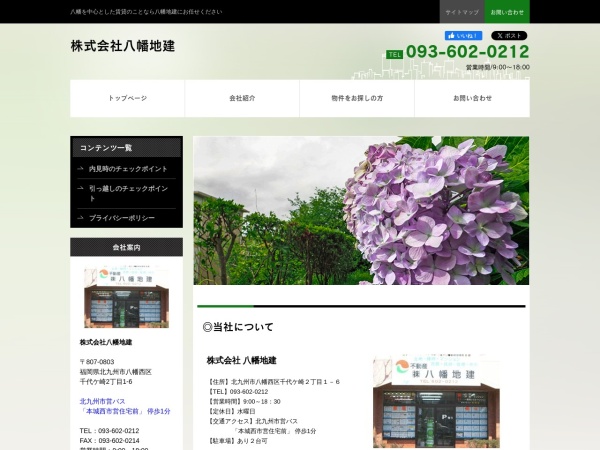The height and width of the screenshot is (450, 600).
Task: Click the bold 株式会社八幡地建 name in sidebar
Action: pyautogui.click(x=106, y=342)
